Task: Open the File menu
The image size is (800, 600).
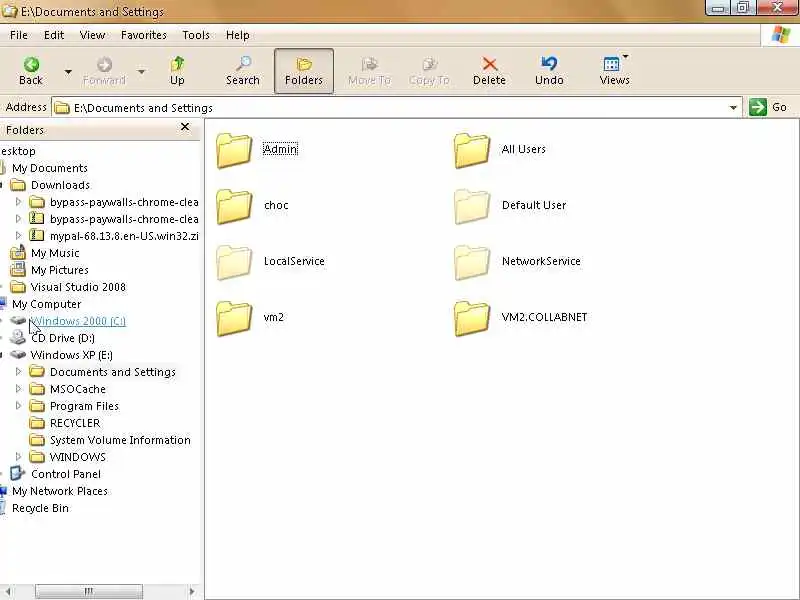Action: 19,35
